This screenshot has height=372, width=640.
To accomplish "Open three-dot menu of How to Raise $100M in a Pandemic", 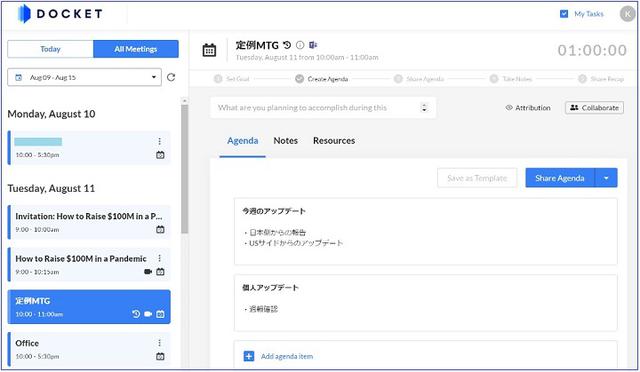I will pos(160,258).
